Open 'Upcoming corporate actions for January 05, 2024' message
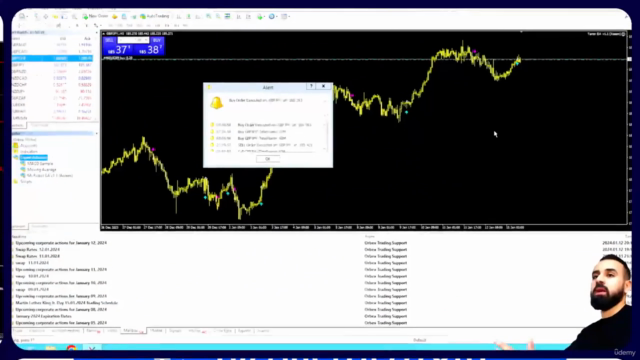640x360 pixels. [61, 323]
